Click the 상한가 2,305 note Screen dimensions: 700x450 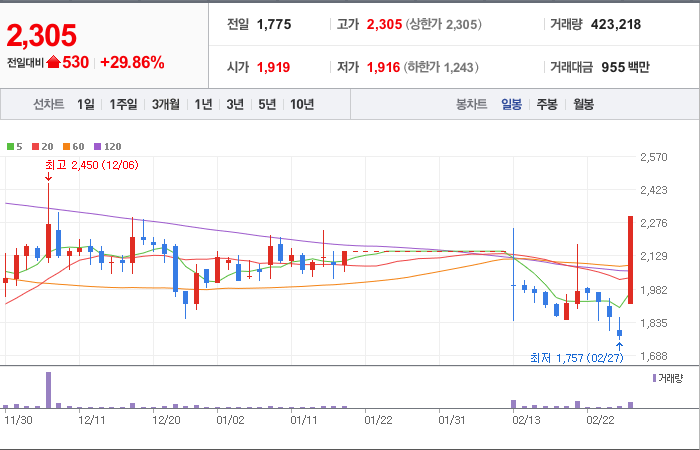tap(443, 24)
